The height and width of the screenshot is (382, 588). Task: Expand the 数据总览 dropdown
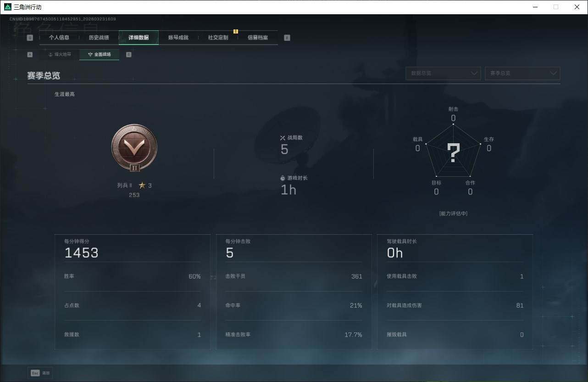[x=443, y=73]
